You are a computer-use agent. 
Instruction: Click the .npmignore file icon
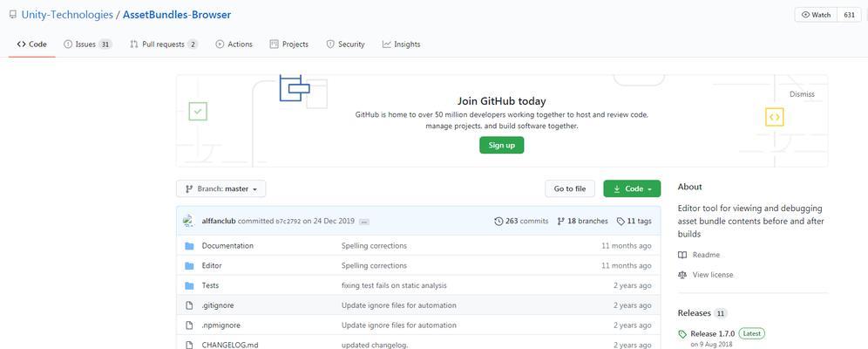(189, 325)
